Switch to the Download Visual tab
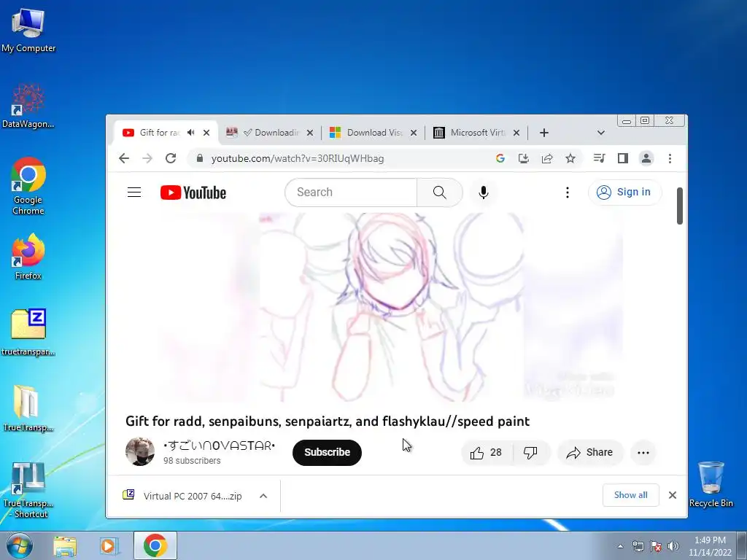747x560 pixels. pos(373,133)
